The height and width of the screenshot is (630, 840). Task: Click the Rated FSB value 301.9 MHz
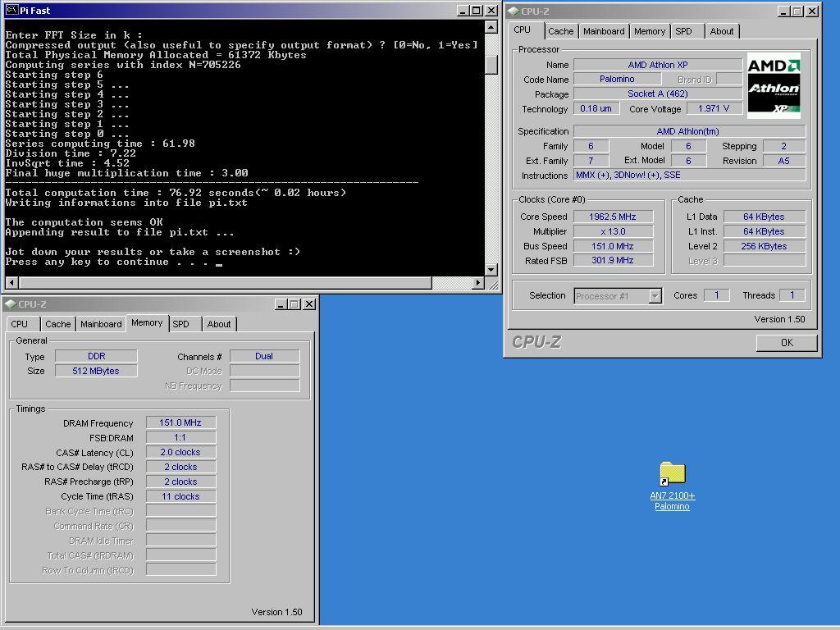(614, 260)
